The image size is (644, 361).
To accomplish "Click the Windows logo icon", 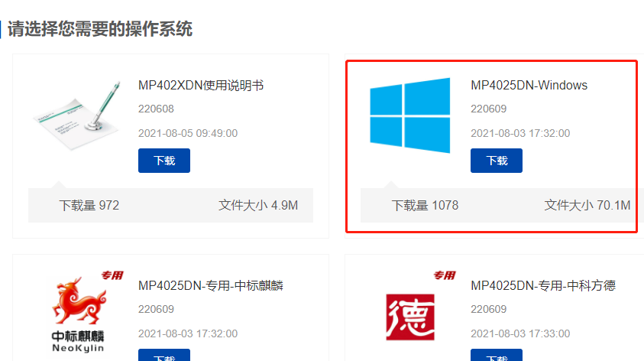I will click(x=410, y=115).
